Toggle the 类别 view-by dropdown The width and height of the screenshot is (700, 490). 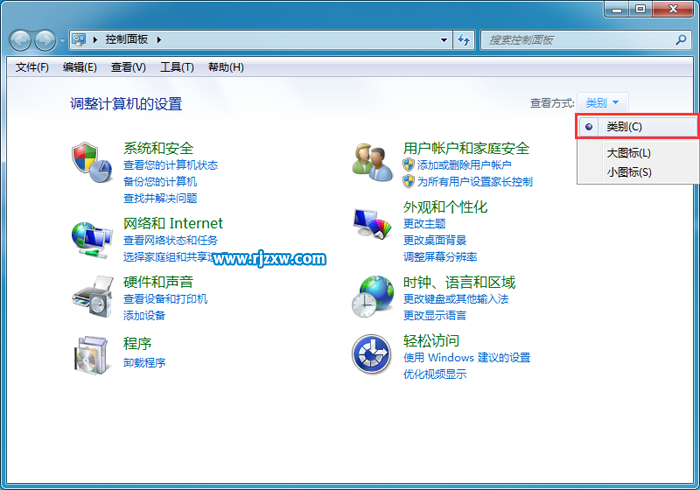[603, 103]
